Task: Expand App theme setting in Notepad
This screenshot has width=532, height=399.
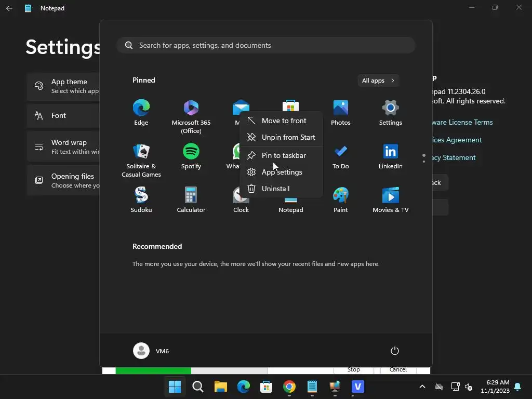Action: pos(64,86)
